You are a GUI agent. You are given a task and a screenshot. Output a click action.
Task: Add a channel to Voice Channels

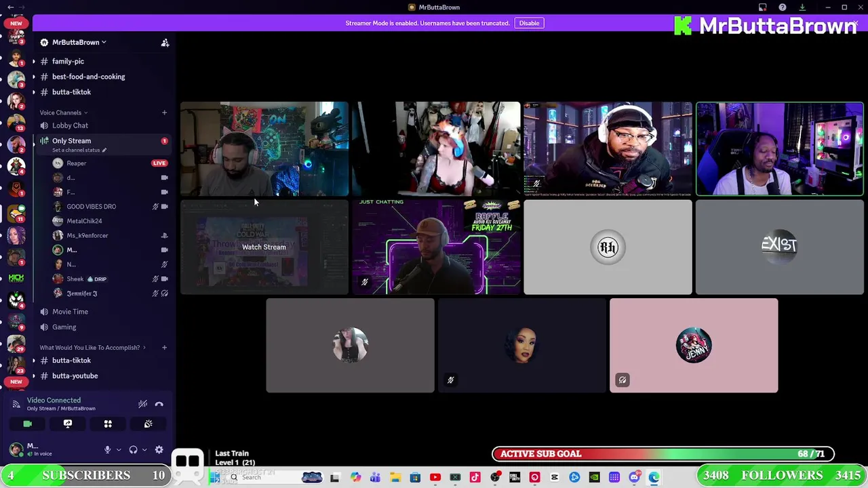point(164,113)
